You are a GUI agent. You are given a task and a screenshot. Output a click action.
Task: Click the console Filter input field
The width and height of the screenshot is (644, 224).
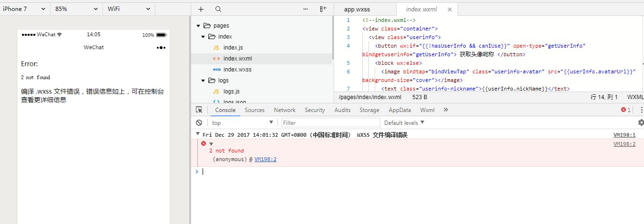click(x=330, y=122)
